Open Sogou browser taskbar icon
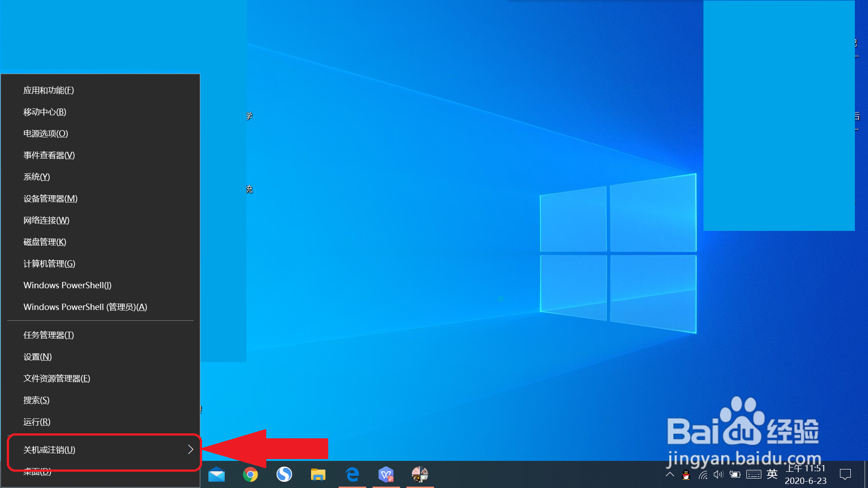The width and height of the screenshot is (868, 488). click(x=284, y=474)
